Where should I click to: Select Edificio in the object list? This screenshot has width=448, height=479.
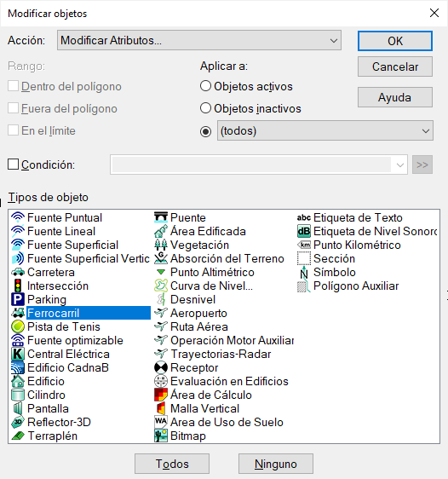[46, 381]
